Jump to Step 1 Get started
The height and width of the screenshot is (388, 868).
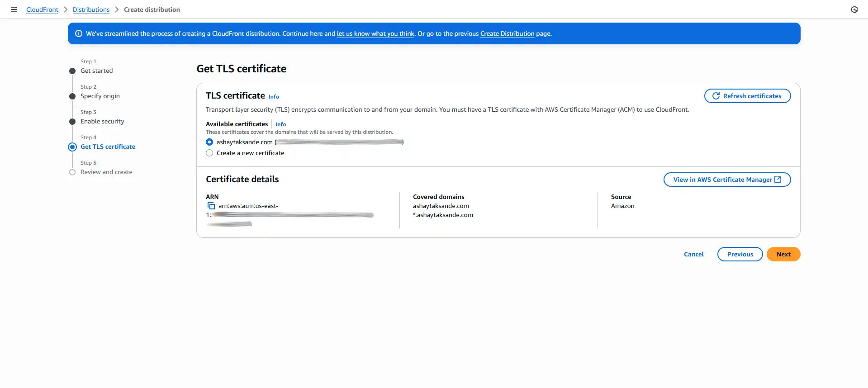point(96,71)
